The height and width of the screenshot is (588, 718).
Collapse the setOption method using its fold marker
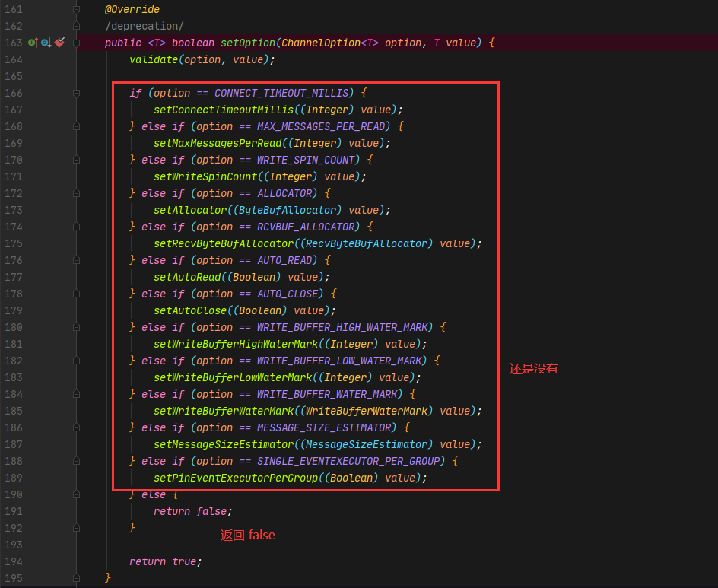click(x=75, y=43)
